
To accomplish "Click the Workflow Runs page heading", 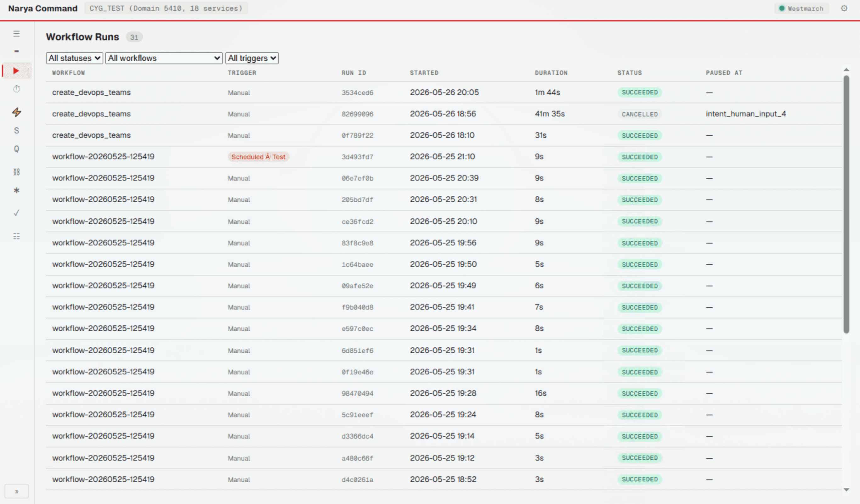I will click(82, 37).
